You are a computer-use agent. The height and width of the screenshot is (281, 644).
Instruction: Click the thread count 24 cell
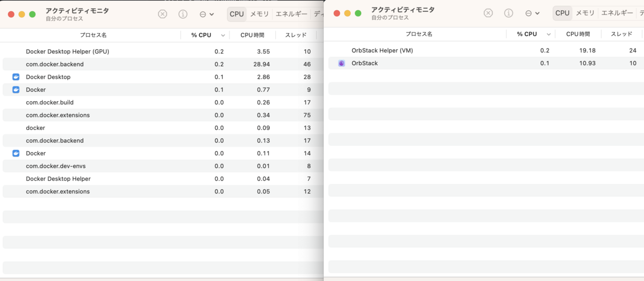(633, 50)
